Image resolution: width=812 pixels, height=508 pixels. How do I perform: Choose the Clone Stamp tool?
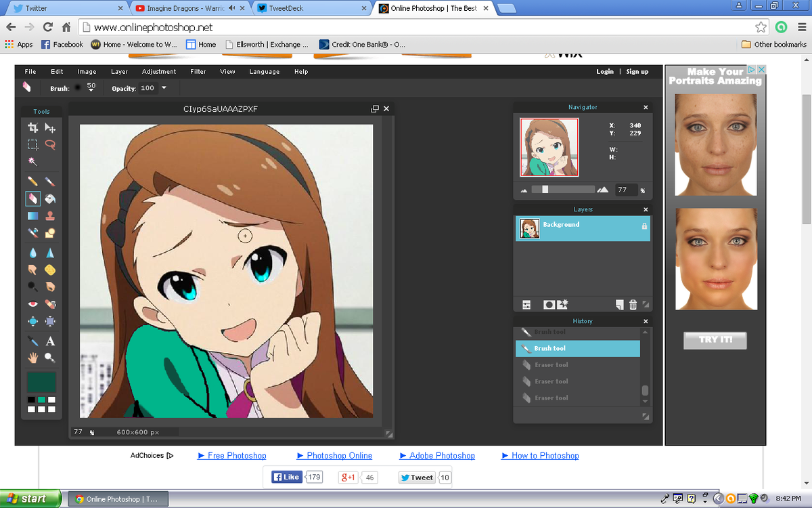[50, 215]
